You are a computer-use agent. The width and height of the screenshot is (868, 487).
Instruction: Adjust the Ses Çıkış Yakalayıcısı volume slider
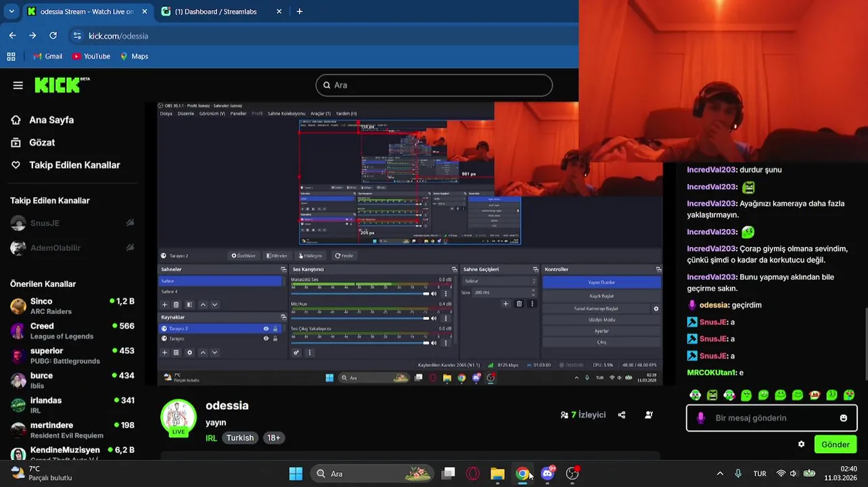(x=359, y=342)
